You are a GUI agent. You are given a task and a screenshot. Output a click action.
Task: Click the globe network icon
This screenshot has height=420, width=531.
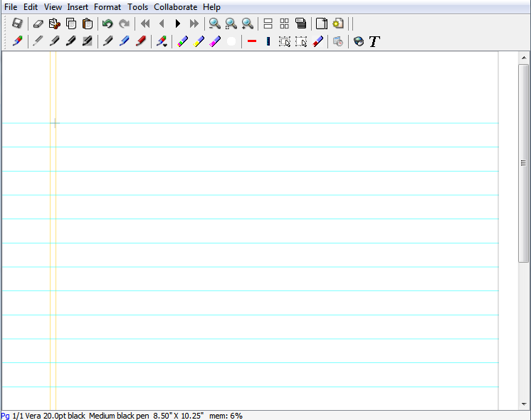(x=359, y=41)
